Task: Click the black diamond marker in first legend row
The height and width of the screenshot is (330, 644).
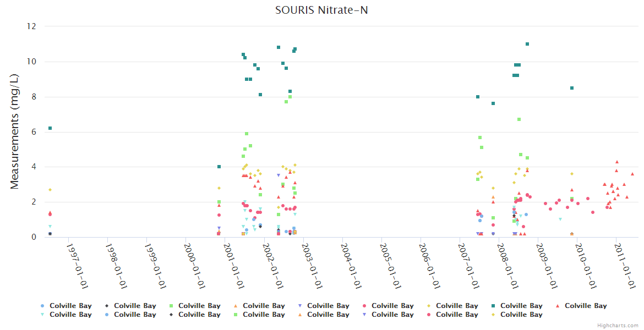Action: click(x=107, y=306)
